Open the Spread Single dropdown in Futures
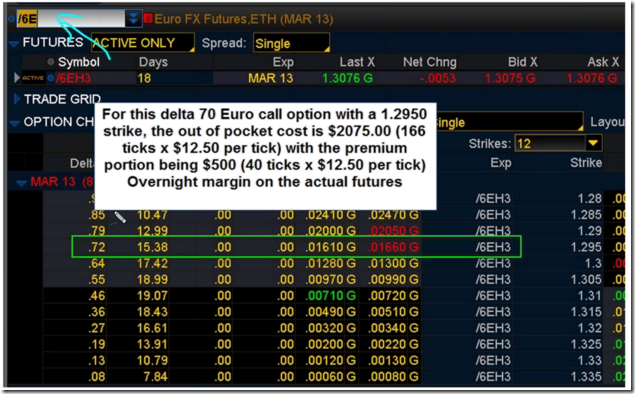Image resolution: width=635 pixels, height=394 pixels. (x=291, y=43)
